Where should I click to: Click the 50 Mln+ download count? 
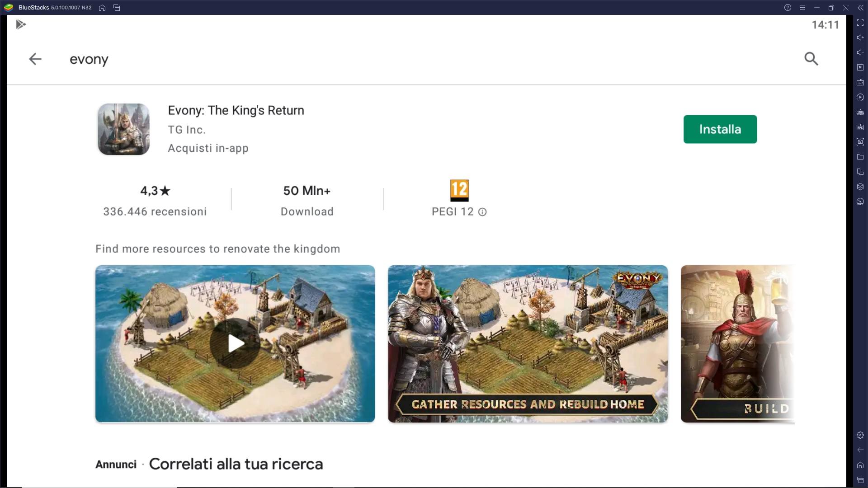[307, 191]
